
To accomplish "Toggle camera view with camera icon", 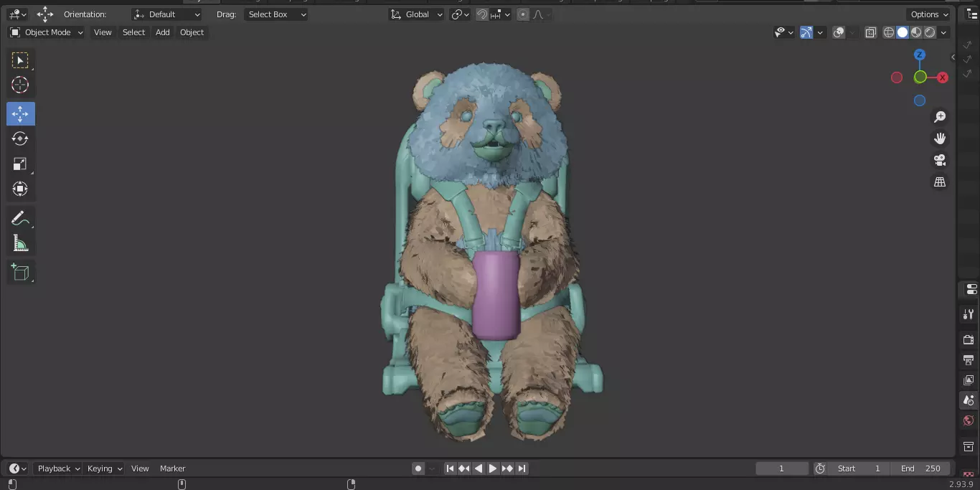I will coord(939,160).
